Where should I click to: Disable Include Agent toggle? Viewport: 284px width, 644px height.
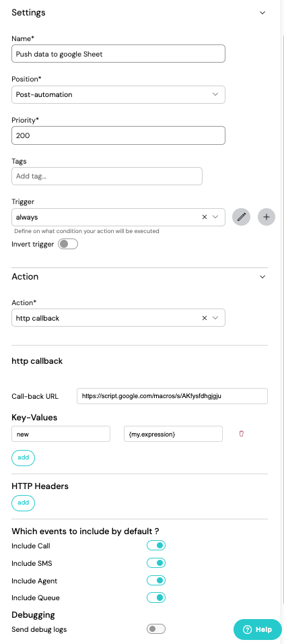pos(156,580)
